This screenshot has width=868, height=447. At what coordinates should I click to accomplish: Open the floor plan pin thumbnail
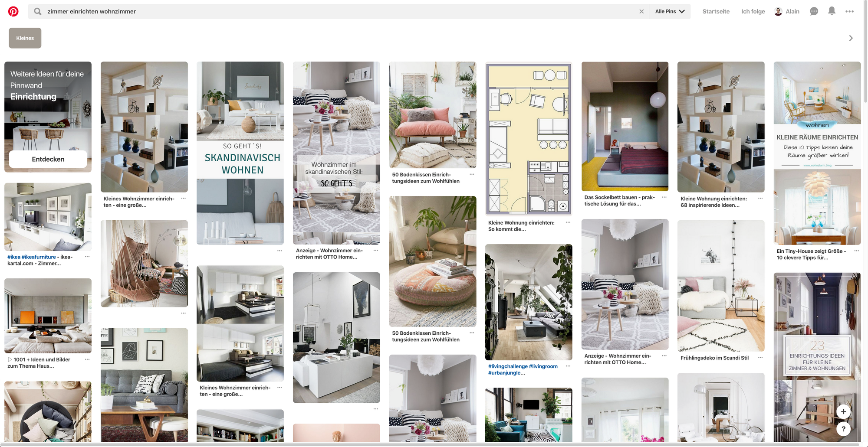[x=529, y=139]
